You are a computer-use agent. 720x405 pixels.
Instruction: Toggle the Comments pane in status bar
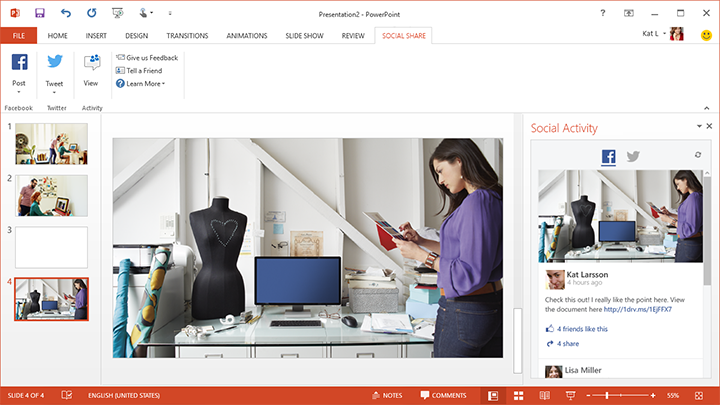tap(443, 395)
